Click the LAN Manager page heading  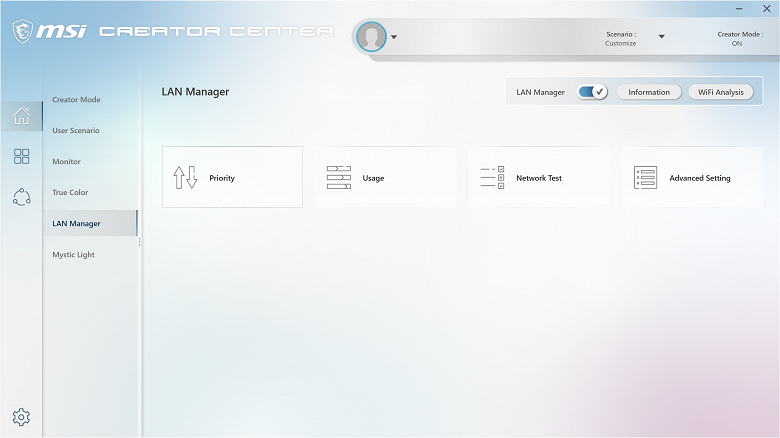pos(195,92)
